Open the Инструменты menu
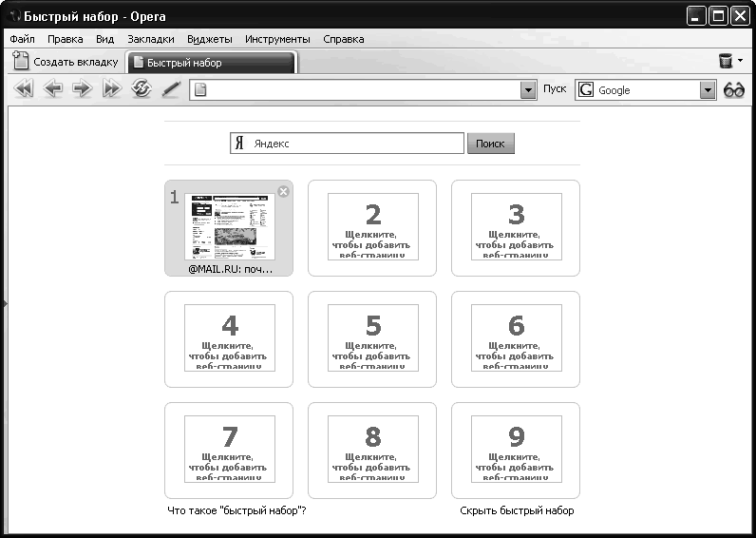 pyautogui.click(x=277, y=39)
